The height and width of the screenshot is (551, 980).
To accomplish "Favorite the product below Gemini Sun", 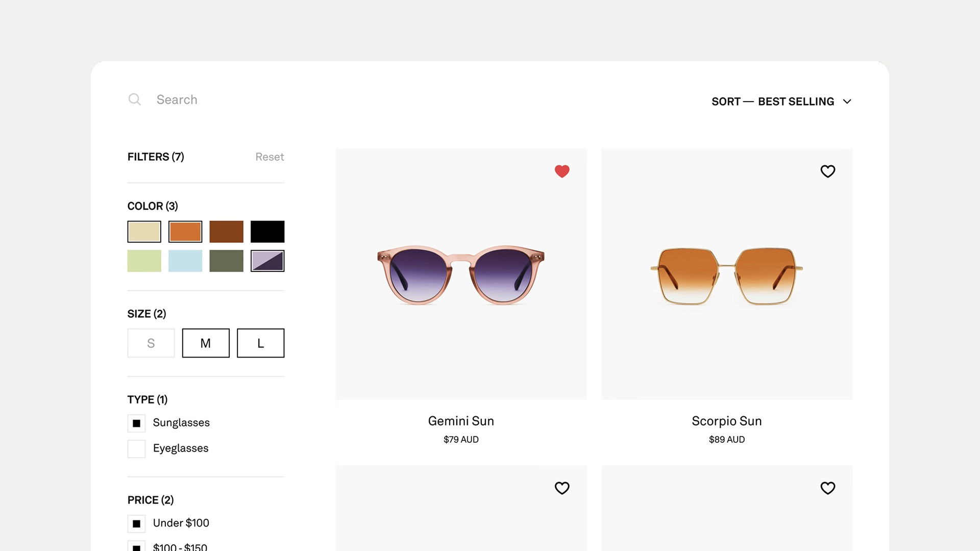I will click(562, 488).
